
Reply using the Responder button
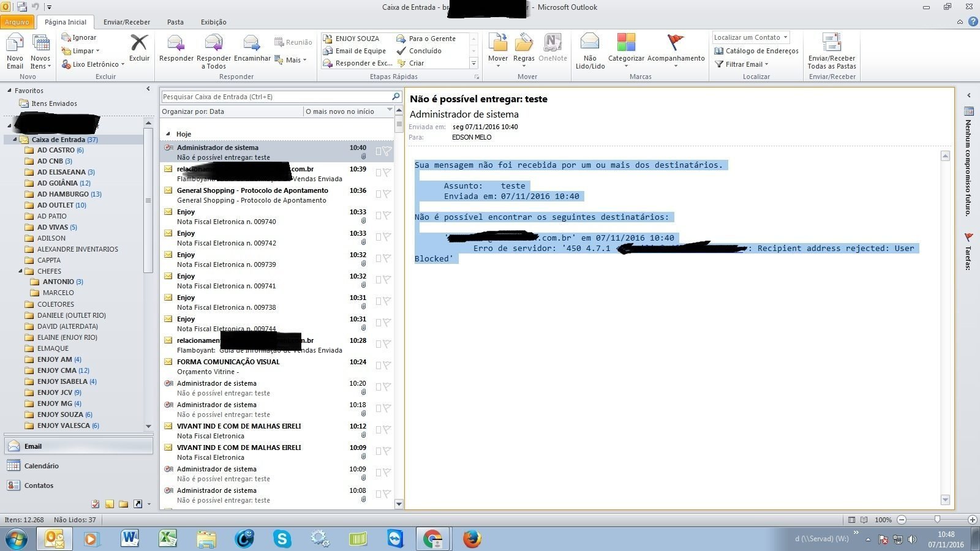coord(176,48)
